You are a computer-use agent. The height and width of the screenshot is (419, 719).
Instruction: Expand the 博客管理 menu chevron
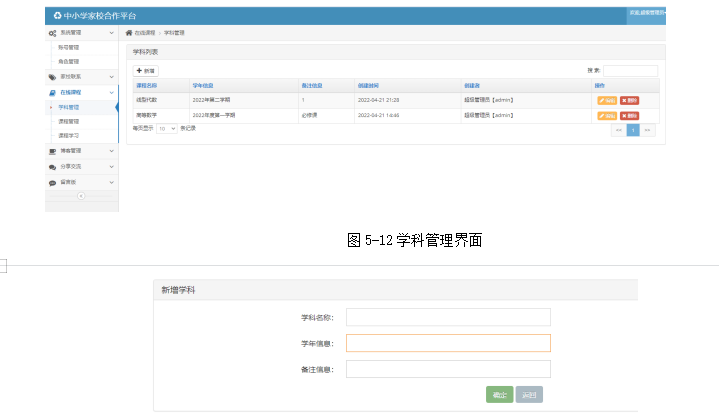coord(111,151)
